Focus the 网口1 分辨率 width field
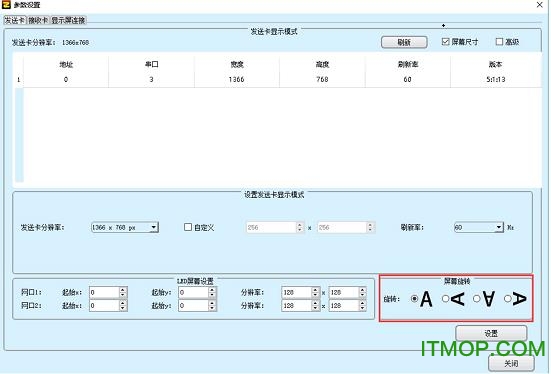Viewport: 551px width, 374px height. pos(297,292)
